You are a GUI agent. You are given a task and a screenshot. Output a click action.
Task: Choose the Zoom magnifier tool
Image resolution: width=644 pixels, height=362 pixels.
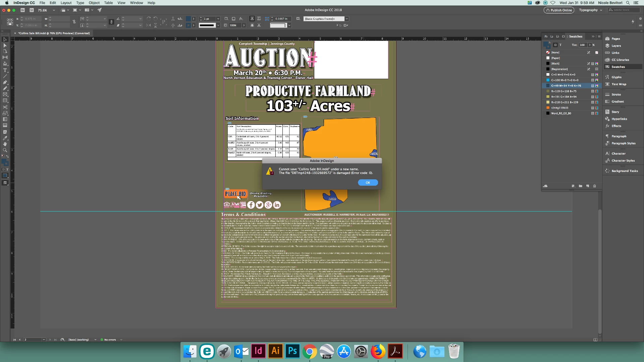click(x=5, y=150)
